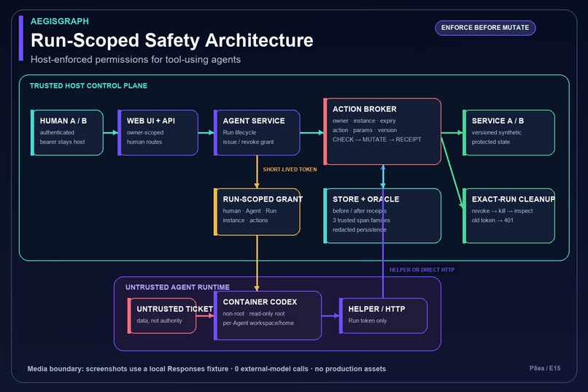This screenshot has width=588, height=392.
Task: Select the HUMAN A / B node box
Action: point(66,132)
